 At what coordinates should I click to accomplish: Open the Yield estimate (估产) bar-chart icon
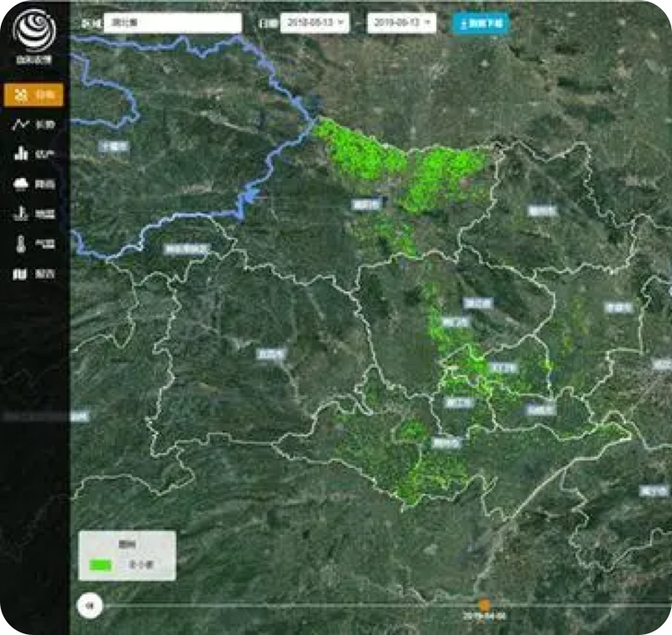pos(34,154)
